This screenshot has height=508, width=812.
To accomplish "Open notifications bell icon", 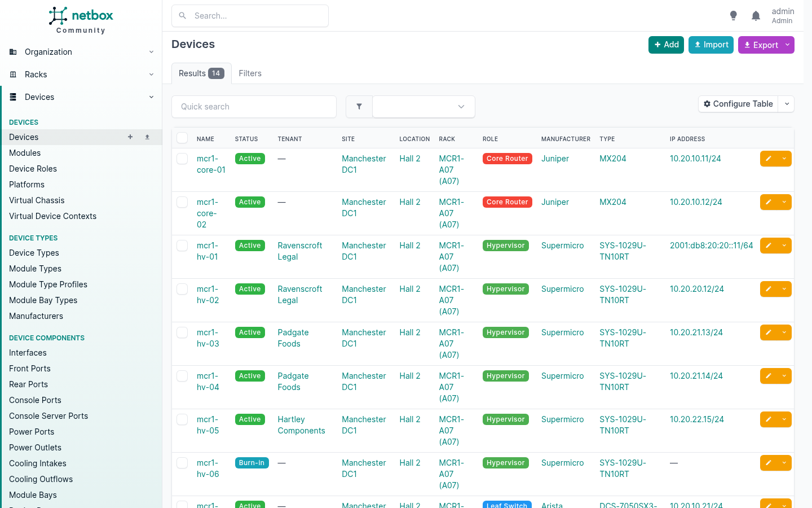I will (x=756, y=16).
